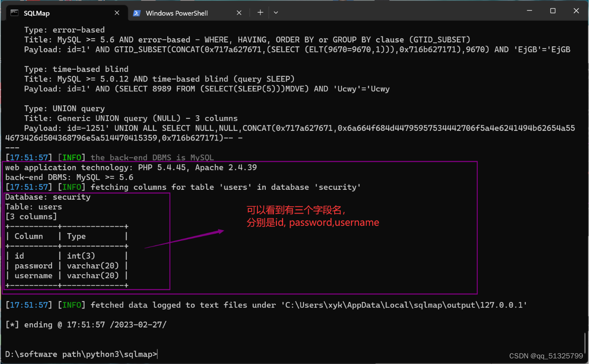Click the 'int(3)' type cell

pyautogui.click(x=81, y=256)
